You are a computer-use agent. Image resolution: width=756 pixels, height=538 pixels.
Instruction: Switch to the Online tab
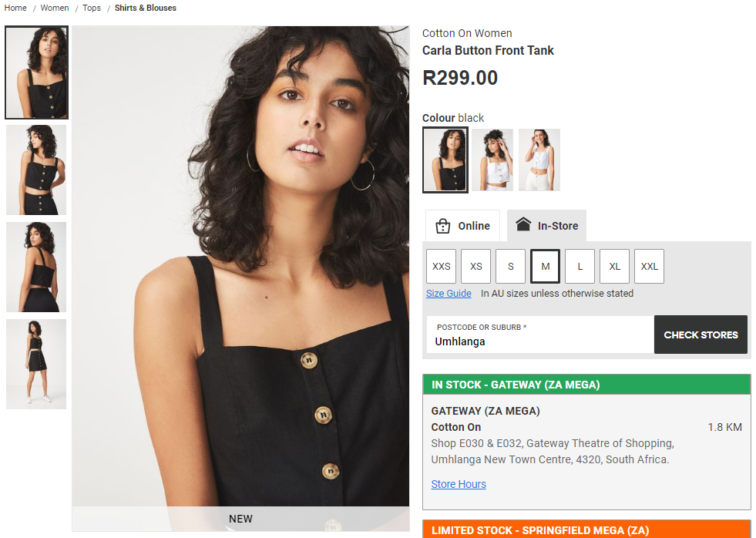462,226
